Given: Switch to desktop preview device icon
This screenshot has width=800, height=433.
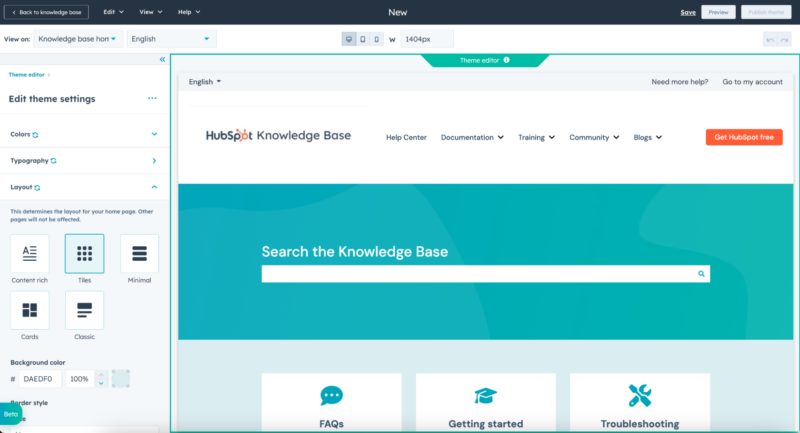Looking at the screenshot, I should coord(349,39).
